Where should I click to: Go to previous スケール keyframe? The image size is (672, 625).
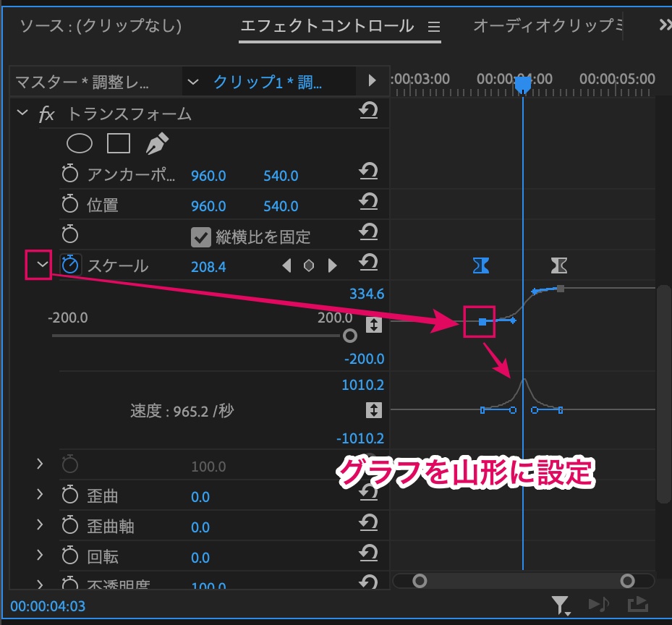pyautogui.click(x=286, y=265)
